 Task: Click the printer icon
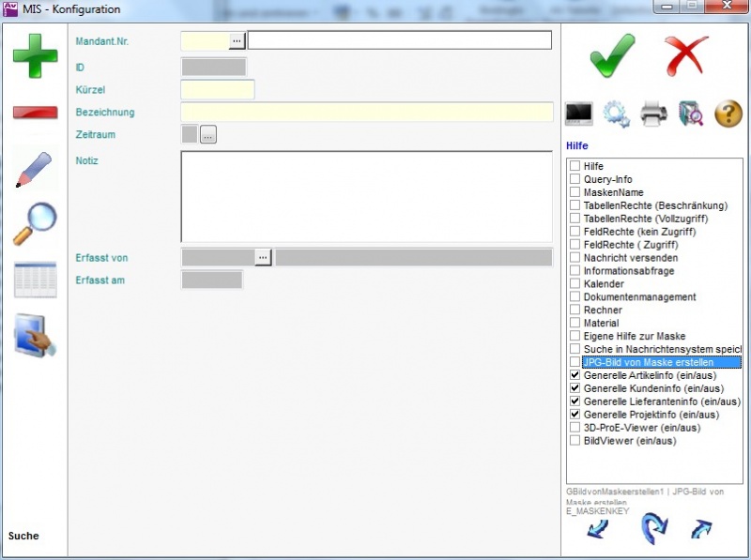(x=653, y=114)
